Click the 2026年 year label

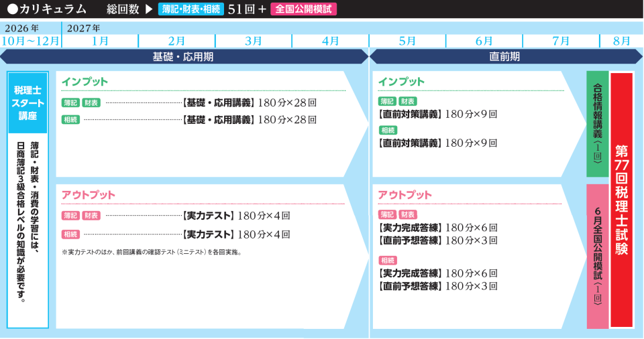(x=21, y=28)
